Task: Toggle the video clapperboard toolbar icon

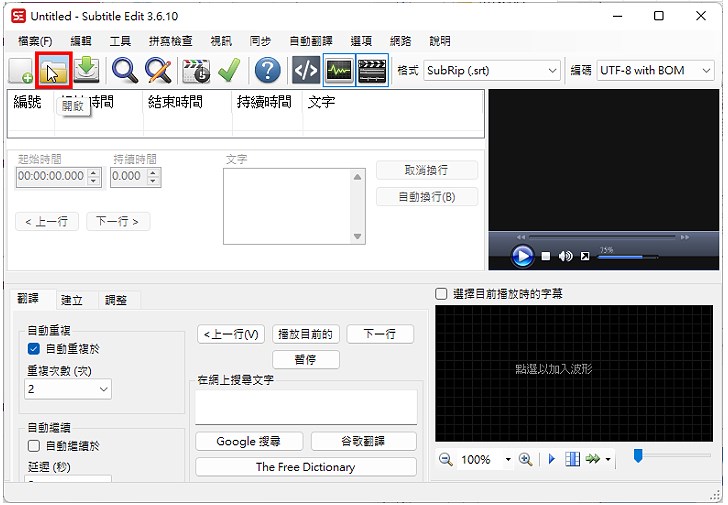Action: (372, 70)
